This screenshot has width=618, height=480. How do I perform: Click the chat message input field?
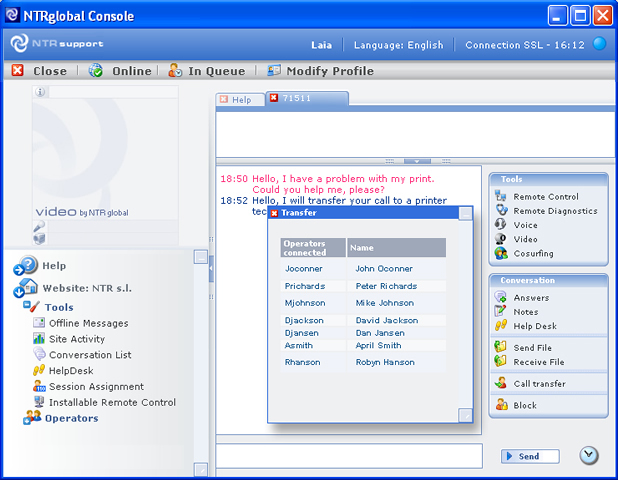[x=350, y=456]
